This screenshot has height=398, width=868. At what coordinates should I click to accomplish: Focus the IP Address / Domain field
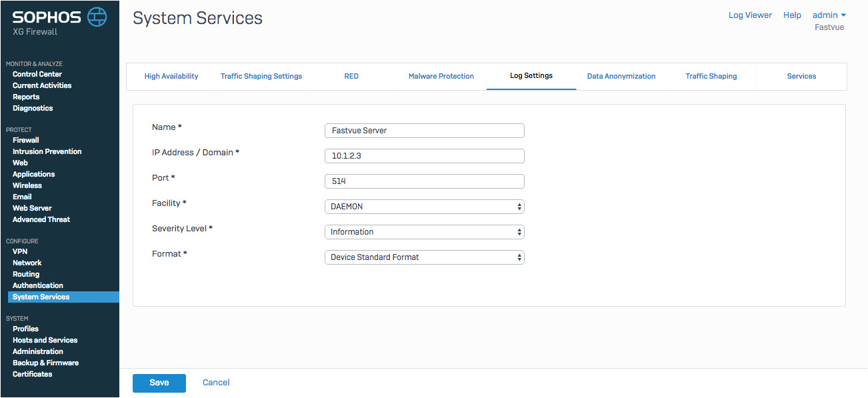click(424, 156)
